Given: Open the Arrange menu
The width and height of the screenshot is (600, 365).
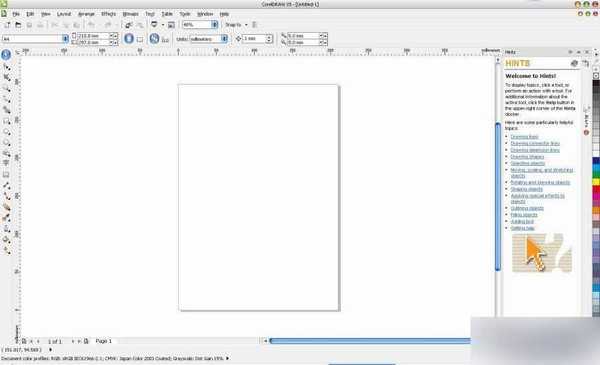Looking at the screenshot, I should 86,14.
